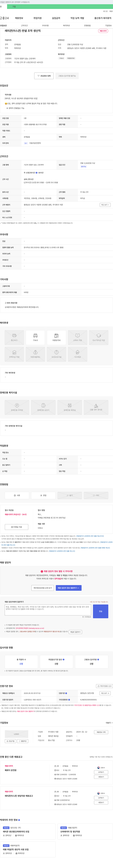Image resolution: width=113 pixels, height=868 pixels.
Task: Switch to the 모집요강 tab
Action: click(3, 26)
